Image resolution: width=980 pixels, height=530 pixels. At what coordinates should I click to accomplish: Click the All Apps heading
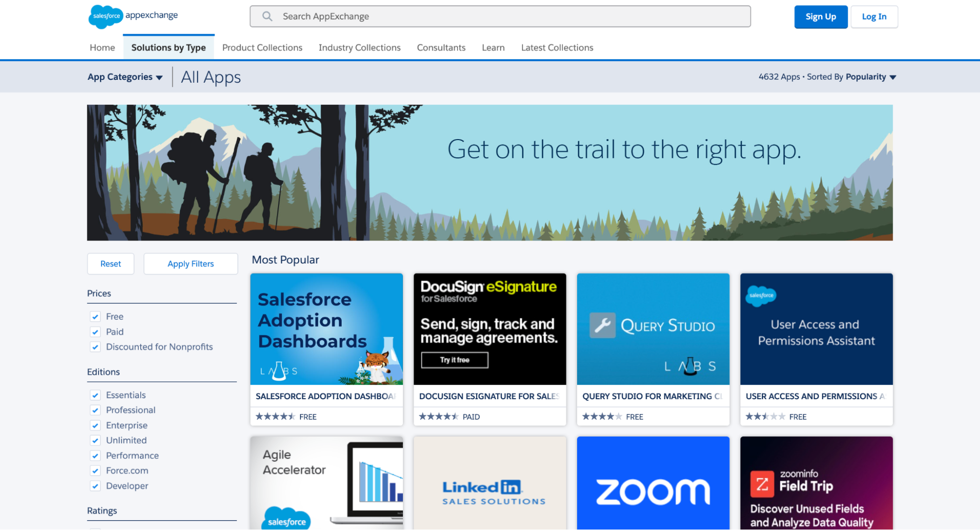point(211,77)
